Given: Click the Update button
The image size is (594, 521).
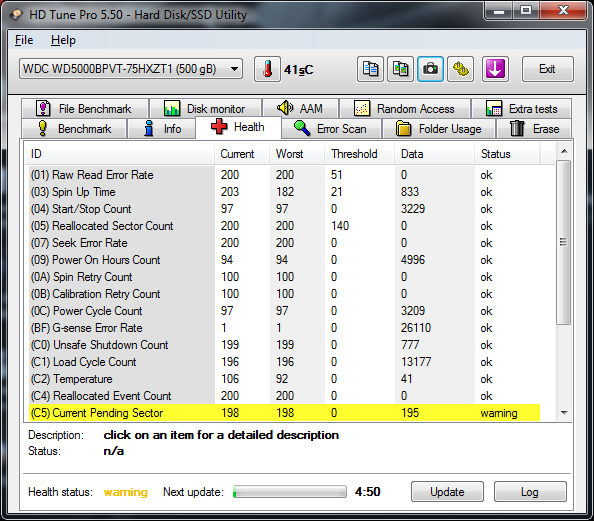Looking at the screenshot, I should tap(447, 492).
